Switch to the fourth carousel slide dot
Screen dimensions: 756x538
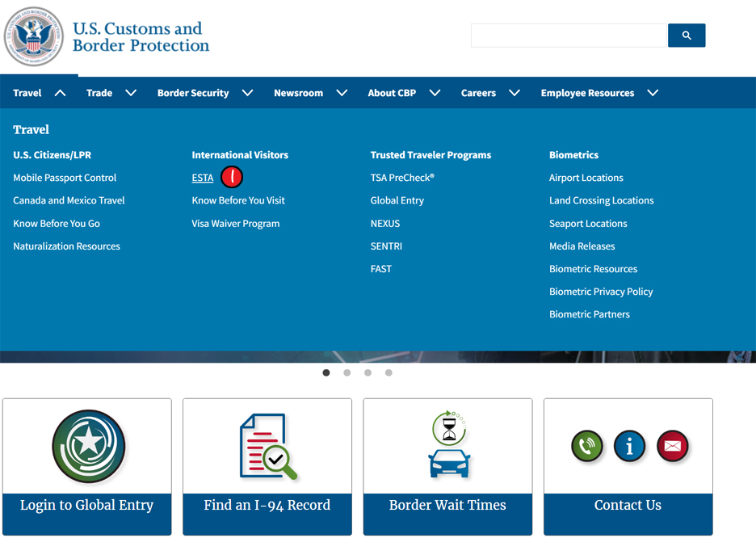tap(388, 372)
